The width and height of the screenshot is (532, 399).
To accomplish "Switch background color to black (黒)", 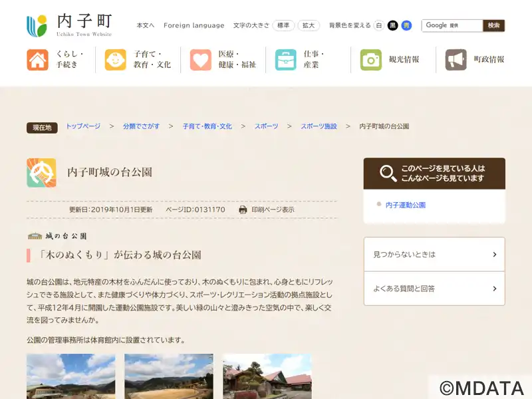I will tap(392, 25).
